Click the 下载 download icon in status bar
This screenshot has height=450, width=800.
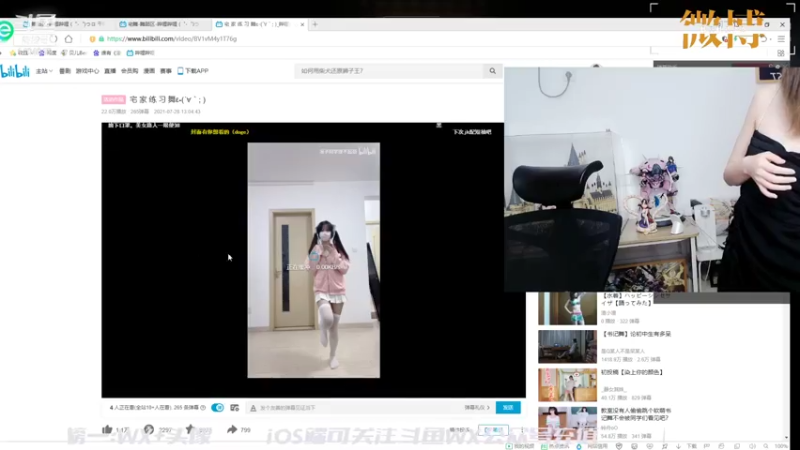687,446
